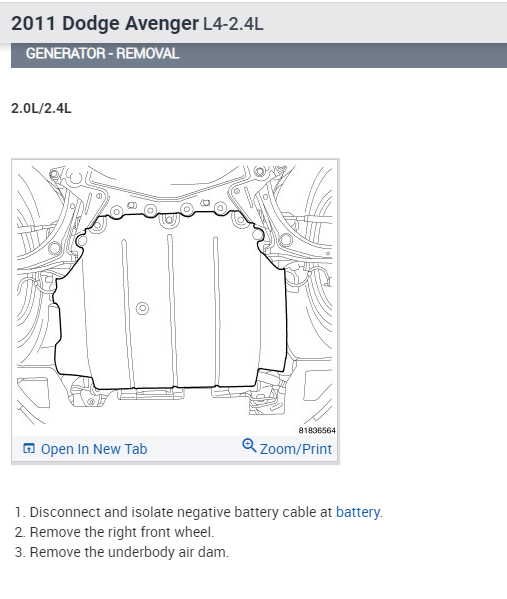Click the Zoom/Print link
The height and width of the screenshot is (599, 507).
pos(295,449)
